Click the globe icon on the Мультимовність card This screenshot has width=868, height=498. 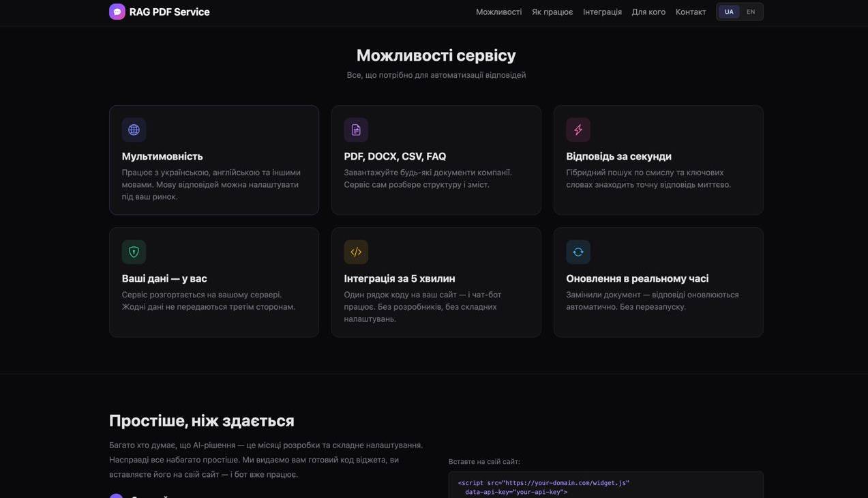[134, 129]
